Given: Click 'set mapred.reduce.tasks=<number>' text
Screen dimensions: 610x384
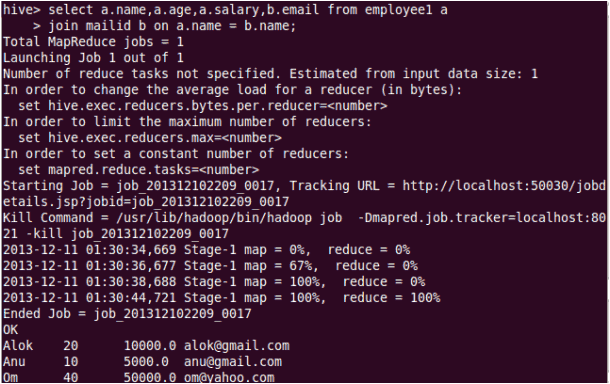Looking at the screenshot, I should pos(138,170).
